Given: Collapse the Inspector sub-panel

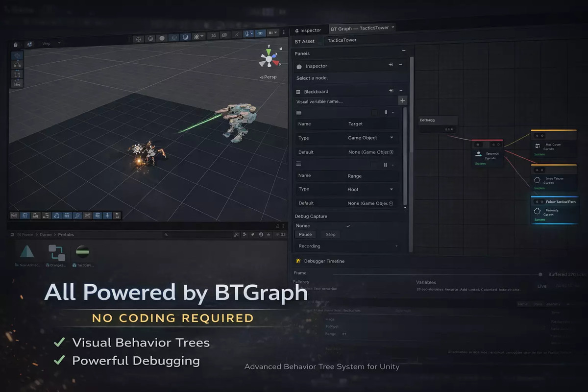Looking at the screenshot, I should click(400, 64).
